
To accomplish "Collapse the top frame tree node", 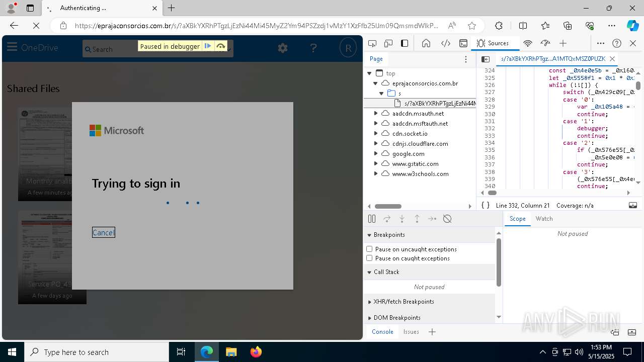I will [x=369, y=73].
